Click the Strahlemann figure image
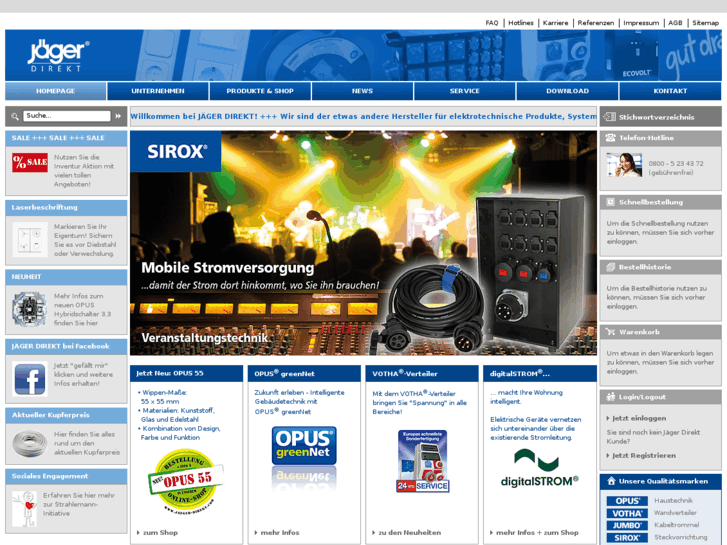This screenshot has height=545, width=727. (x=24, y=509)
